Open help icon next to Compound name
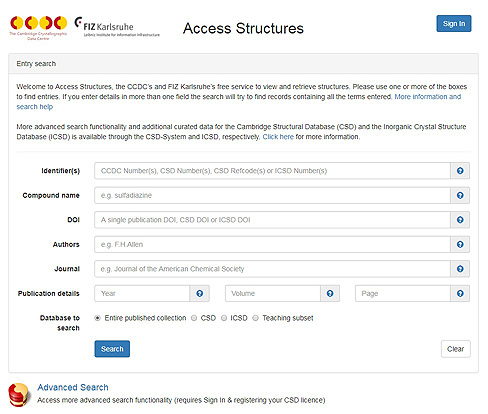The width and height of the screenshot is (488, 414). 460,195
